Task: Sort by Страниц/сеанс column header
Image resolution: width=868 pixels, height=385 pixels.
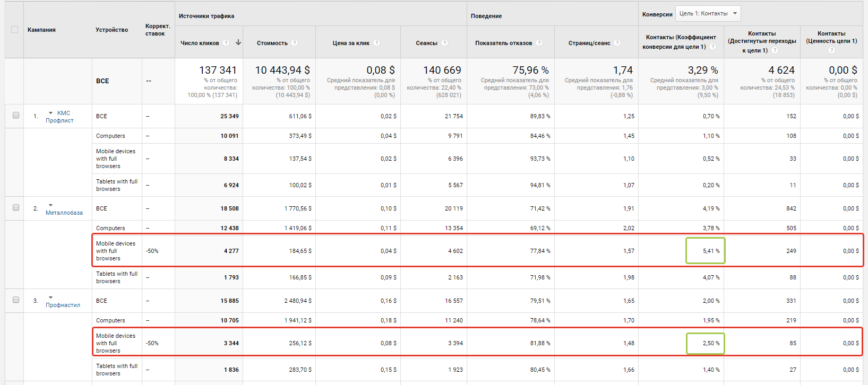Action: pyautogui.click(x=589, y=43)
